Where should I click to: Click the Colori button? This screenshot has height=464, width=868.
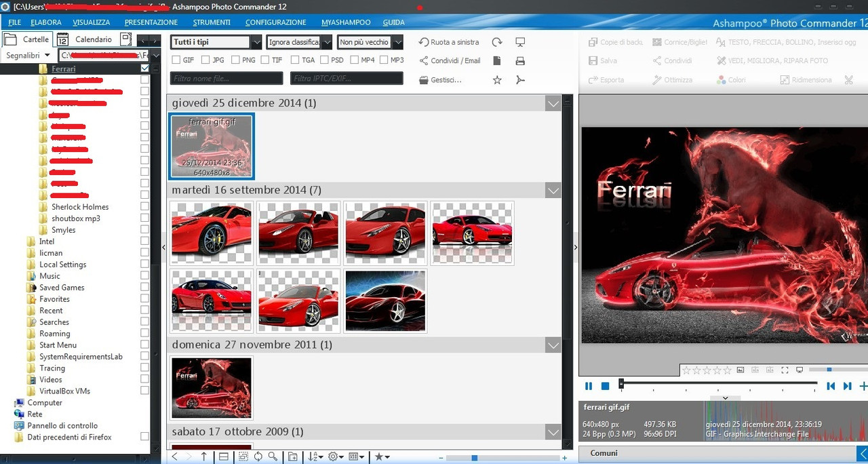pyautogui.click(x=731, y=80)
